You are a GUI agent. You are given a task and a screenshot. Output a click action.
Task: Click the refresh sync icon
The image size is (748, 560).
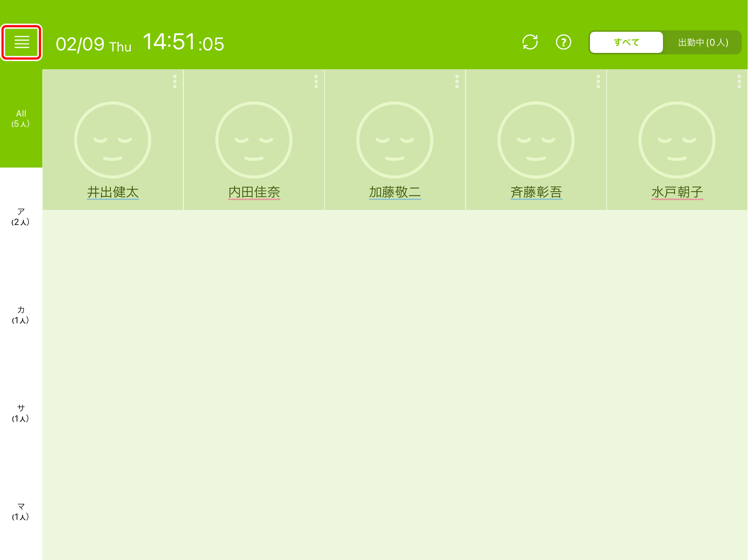click(x=530, y=42)
